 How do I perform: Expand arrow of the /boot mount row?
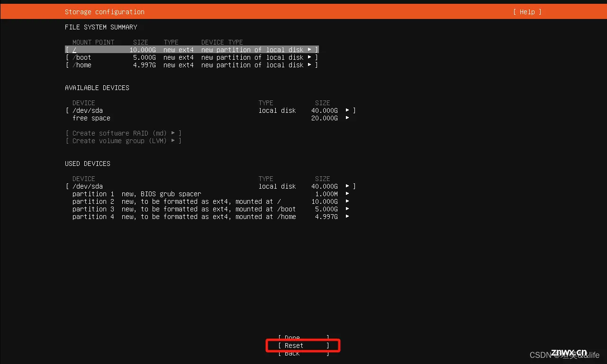tap(309, 57)
